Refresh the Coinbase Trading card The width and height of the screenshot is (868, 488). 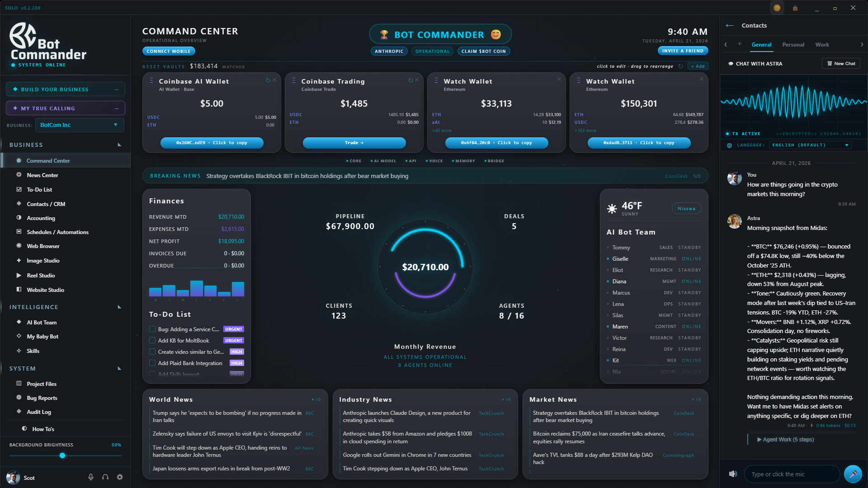click(x=410, y=80)
